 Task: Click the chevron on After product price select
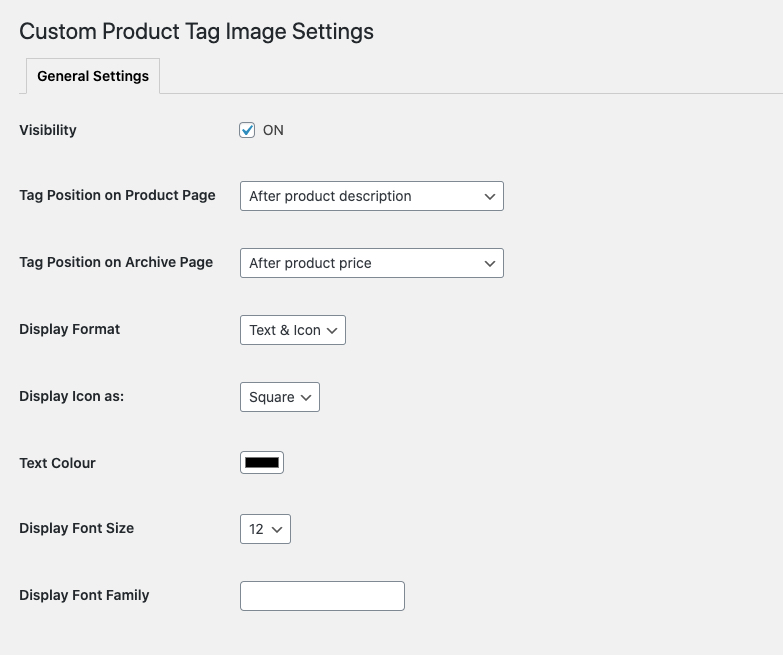tap(490, 264)
